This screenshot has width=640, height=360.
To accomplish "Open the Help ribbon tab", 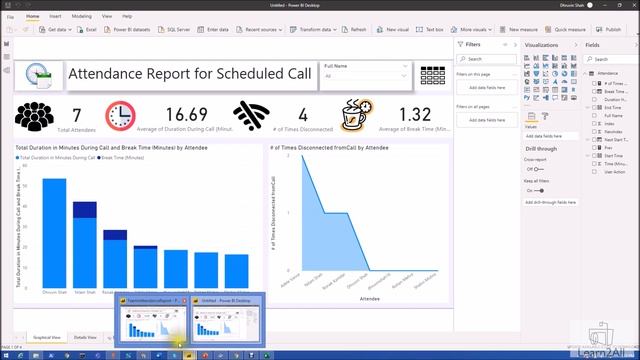I will point(127,16).
